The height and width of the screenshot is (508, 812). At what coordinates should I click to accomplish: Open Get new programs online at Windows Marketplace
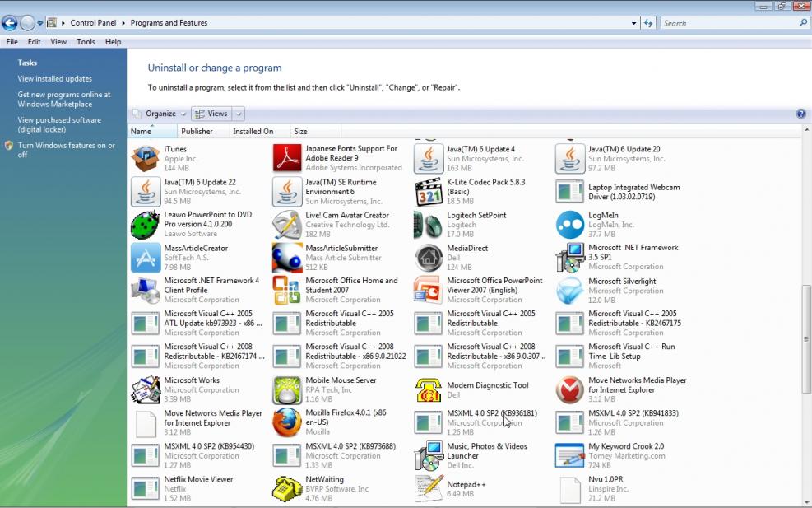tap(64, 99)
